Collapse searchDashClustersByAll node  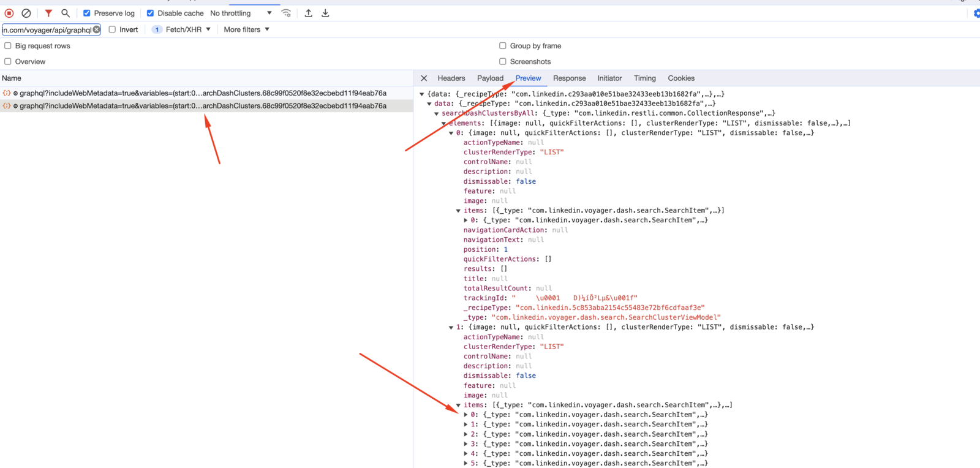(x=437, y=113)
